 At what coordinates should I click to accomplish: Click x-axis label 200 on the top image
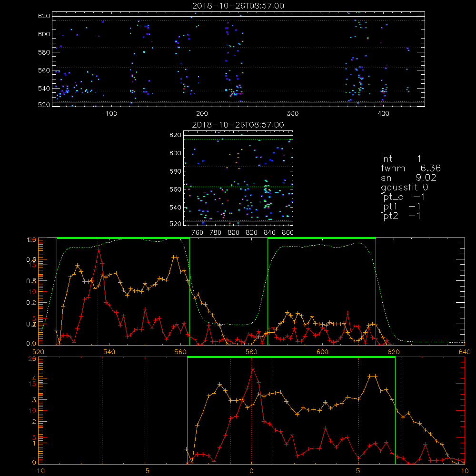202,114
